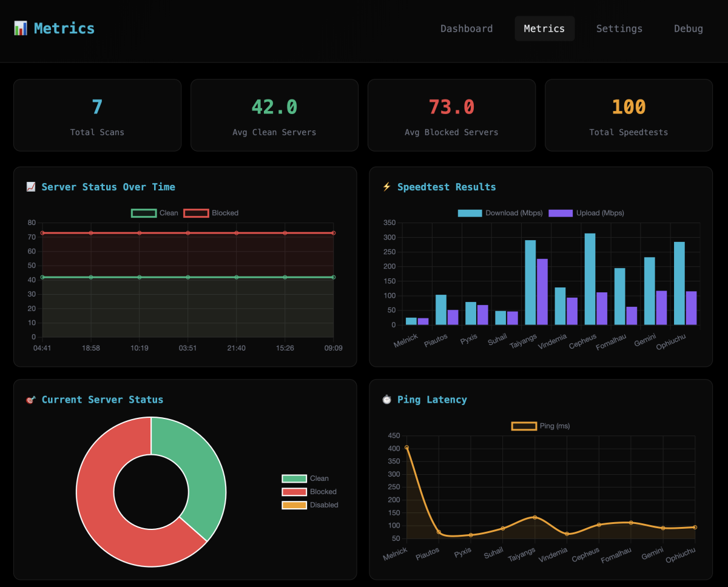Toggle the Ping (ms) legend item
728x587 pixels.
click(541, 426)
